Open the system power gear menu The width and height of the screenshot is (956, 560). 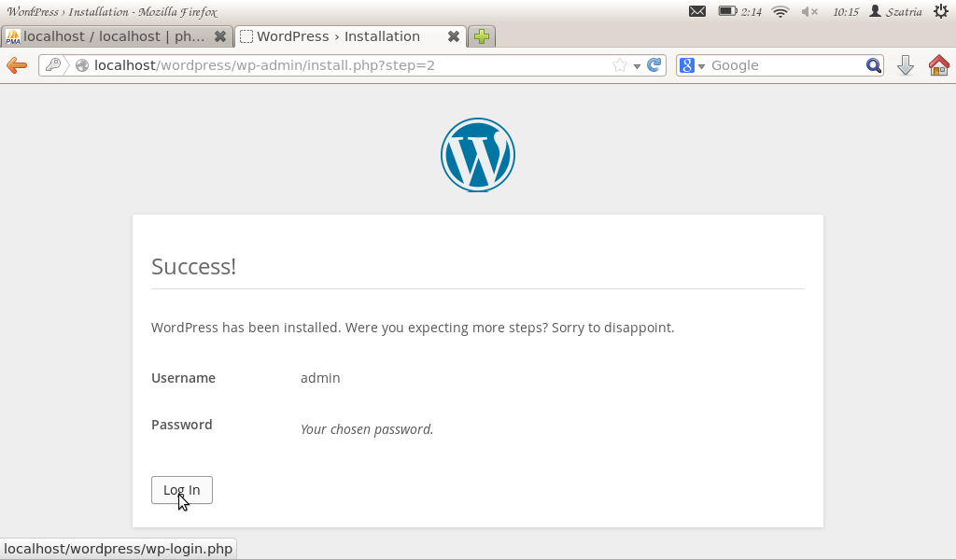(x=941, y=11)
